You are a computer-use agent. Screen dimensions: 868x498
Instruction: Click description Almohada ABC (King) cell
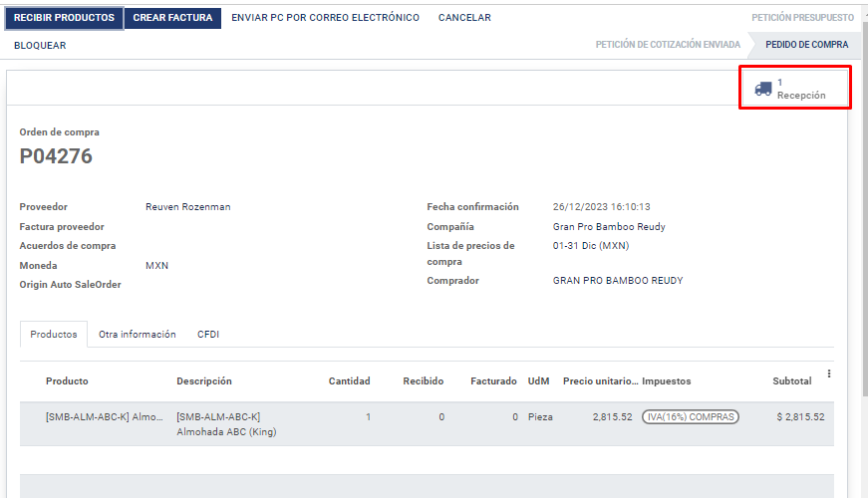[226, 424]
